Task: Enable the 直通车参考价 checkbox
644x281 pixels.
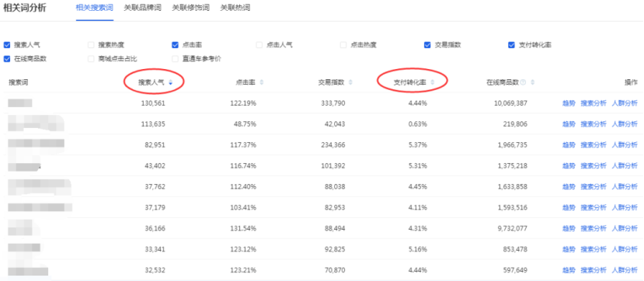Action: coord(175,59)
